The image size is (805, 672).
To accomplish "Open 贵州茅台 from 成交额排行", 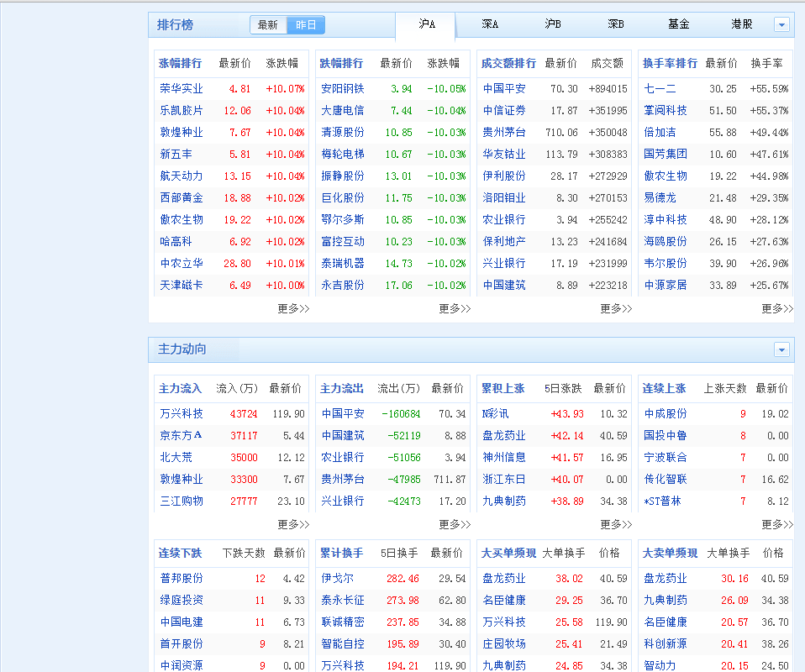I will [x=504, y=132].
